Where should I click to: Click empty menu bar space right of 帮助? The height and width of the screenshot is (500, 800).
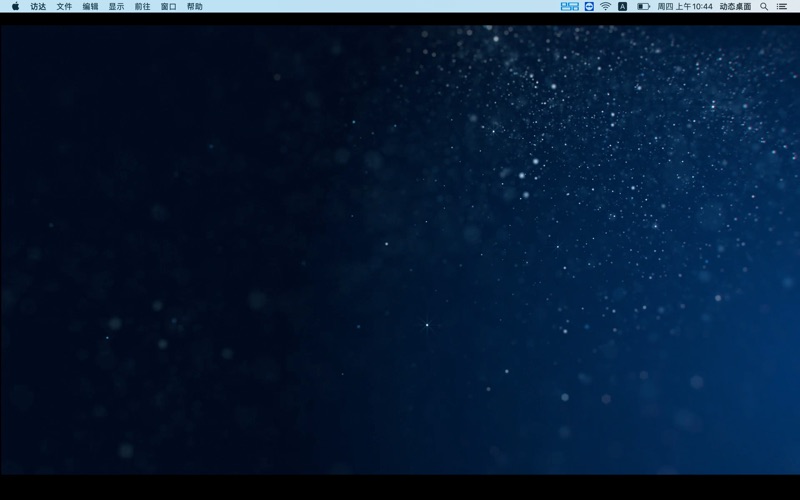click(x=380, y=6)
